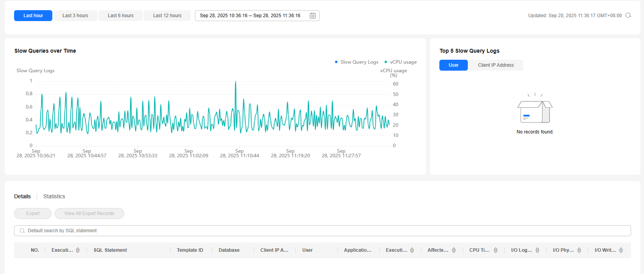Click the tall spike in the chart

[x=235, y=83]
